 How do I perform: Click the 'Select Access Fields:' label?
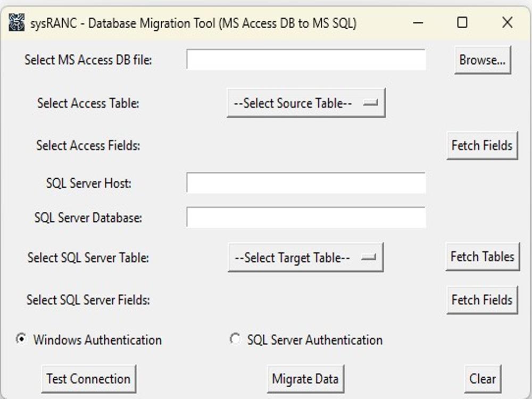coord(88,146)
